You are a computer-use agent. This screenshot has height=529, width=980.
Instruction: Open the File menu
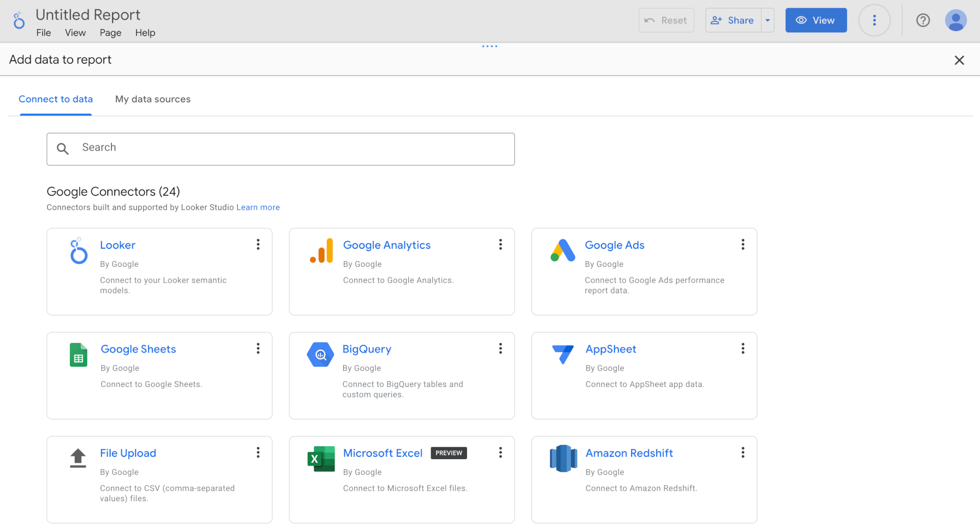44,33
